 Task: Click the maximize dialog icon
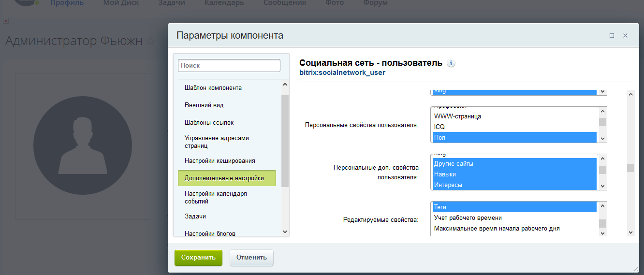click(x=612, y=36)
